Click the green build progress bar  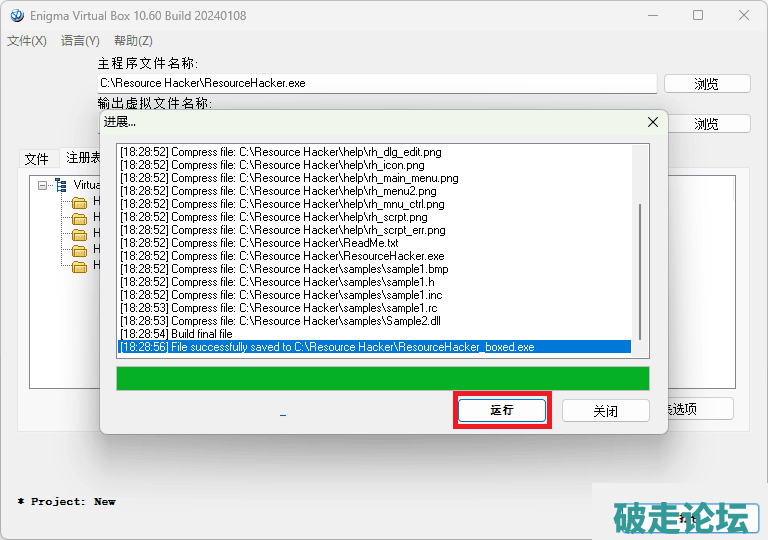pyautogui.click(x=382, y=379)
